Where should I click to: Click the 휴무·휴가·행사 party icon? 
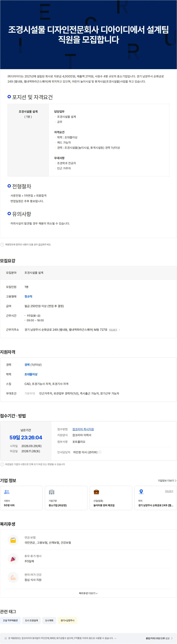13,558
